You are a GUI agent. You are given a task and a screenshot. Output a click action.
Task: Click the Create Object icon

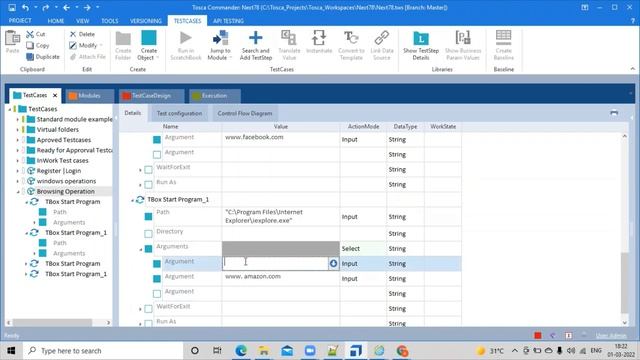pyautogui.click(x=149, y=38)
